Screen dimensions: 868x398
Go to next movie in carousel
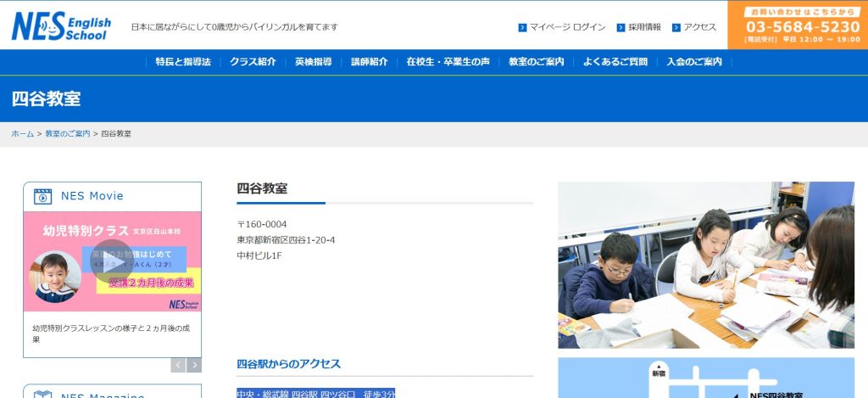194,365
